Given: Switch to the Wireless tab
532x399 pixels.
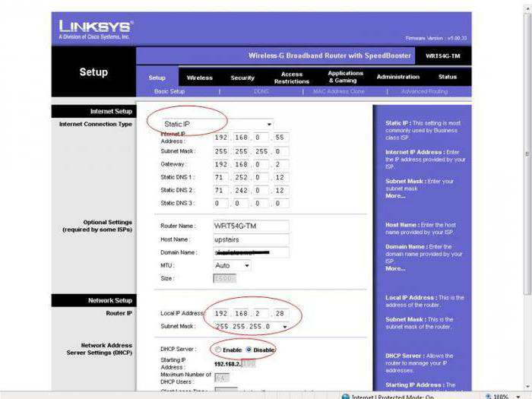Looking at the screenshot, I should pos(200,77).
